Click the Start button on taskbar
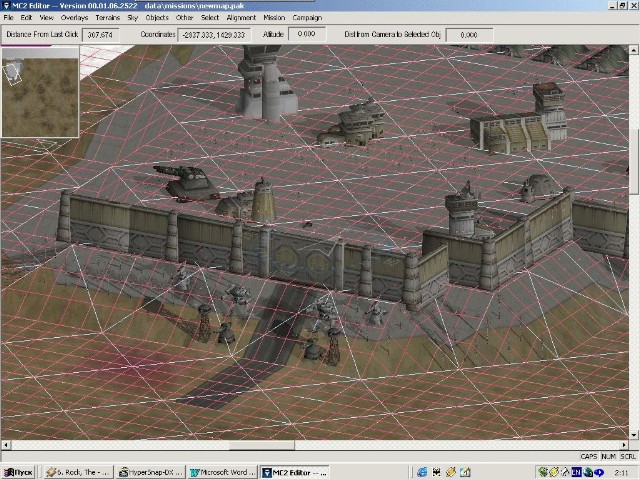Image resolution: width=640 pixels, height=480 pixels. click(x=18, y=472)
